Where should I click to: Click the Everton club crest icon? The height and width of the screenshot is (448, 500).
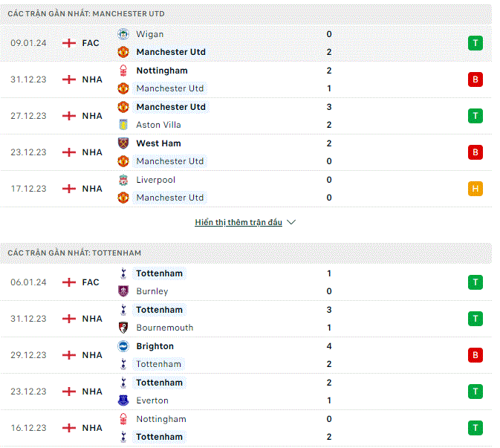click(123, 400)
